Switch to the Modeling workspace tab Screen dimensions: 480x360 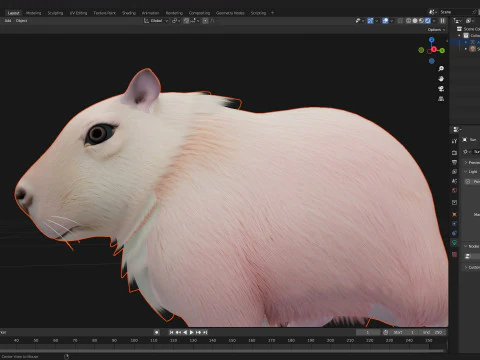click(33, 13)
